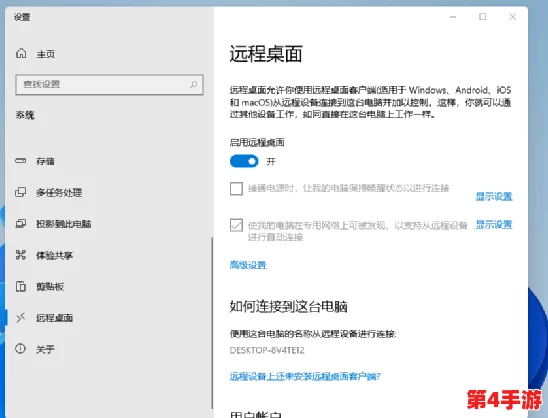Click the home icon beside 主页

[x=21, y=53]
